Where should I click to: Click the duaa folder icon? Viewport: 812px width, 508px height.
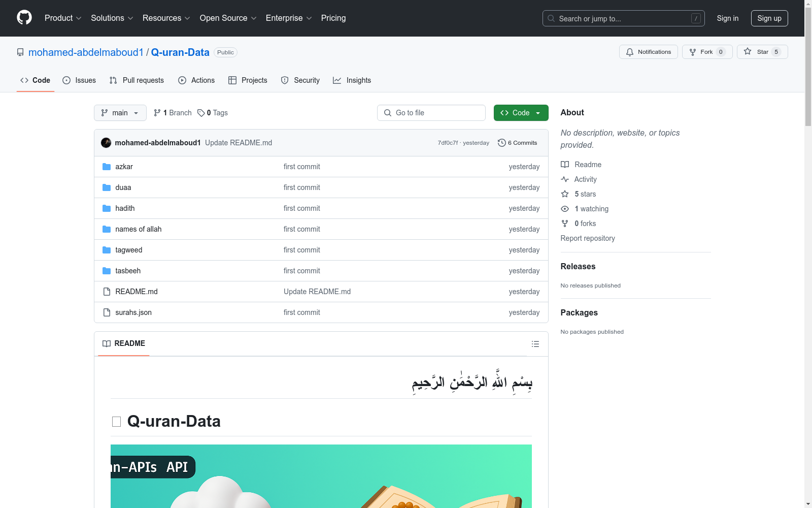point(107,187)
